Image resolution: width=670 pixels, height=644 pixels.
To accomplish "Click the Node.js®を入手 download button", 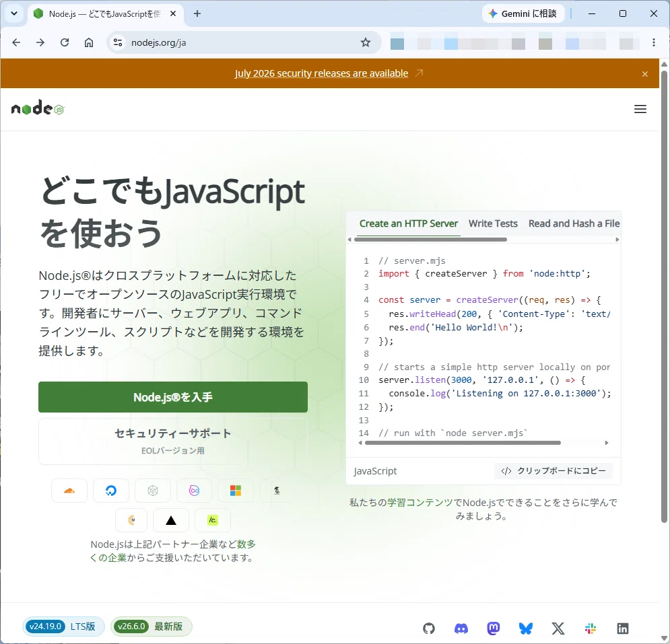I will click(x=173, y=397).
